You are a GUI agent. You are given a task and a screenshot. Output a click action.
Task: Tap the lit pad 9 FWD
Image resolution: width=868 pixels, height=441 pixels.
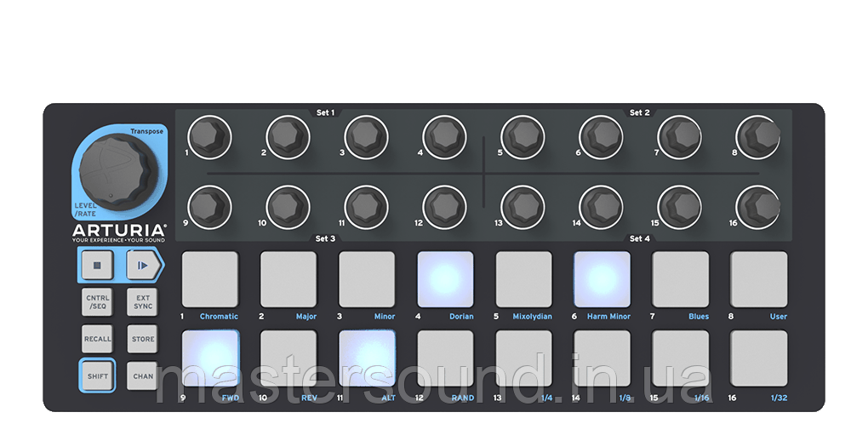[x=210, y=358]
